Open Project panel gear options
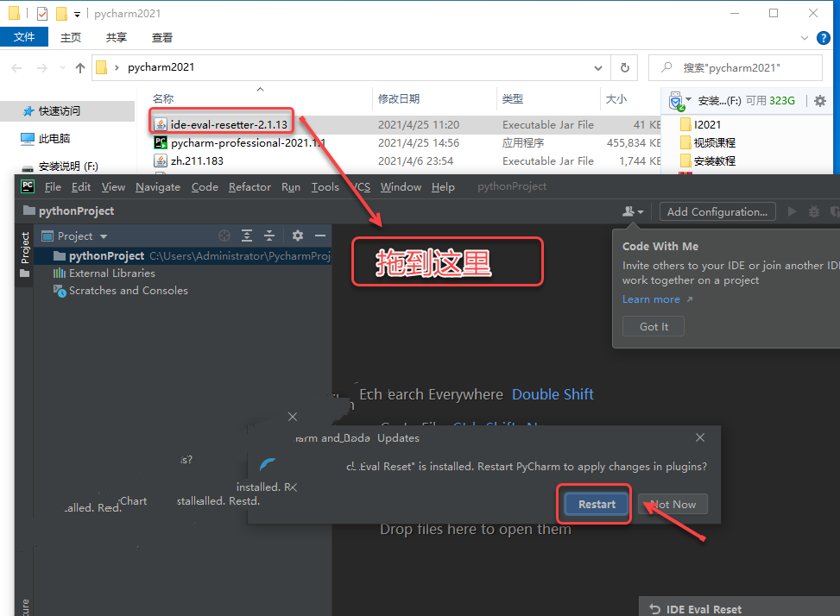This screenshot has width=840, height=616. coord(298,236)
